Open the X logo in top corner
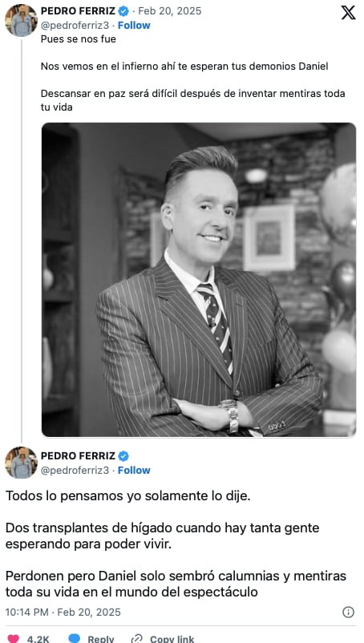This screenshot has height=643, width=364. click(348, 12)
